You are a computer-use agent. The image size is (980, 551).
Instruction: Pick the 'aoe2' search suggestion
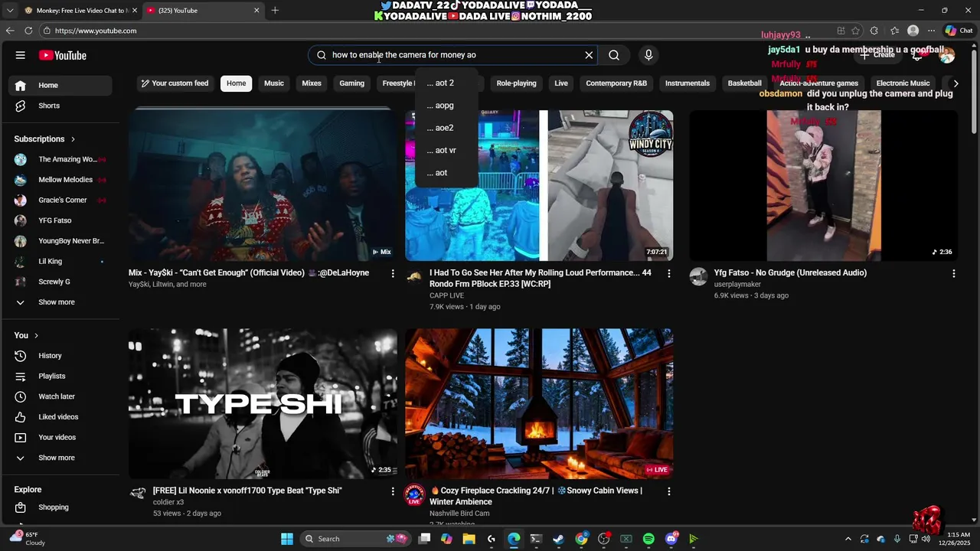[446, 128]
